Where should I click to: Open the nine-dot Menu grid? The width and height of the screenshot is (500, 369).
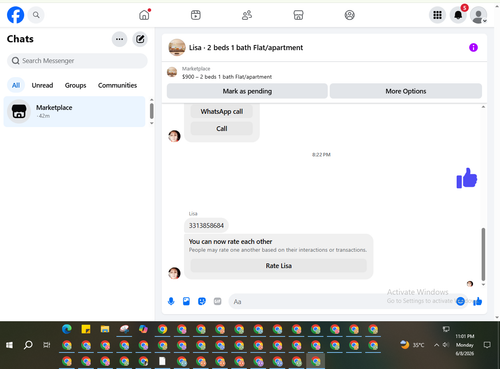pyautogui.click(x=437, y=15)
